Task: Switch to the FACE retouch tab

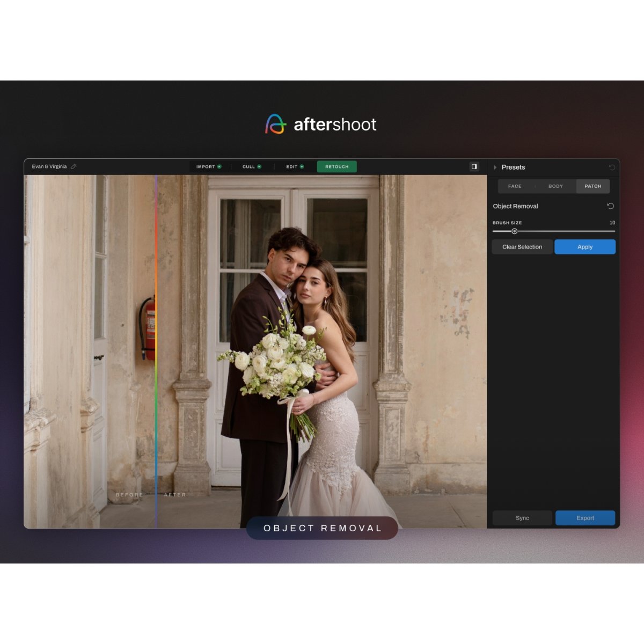Action: coord(515,186)
